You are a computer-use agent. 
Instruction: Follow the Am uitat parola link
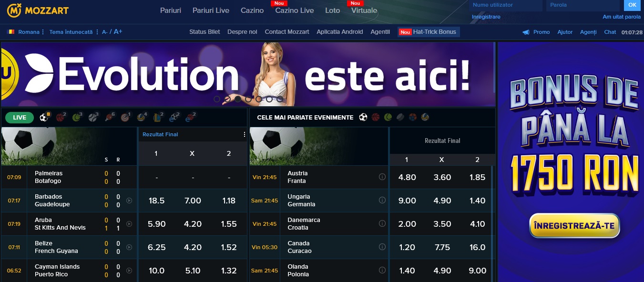click(622, 17)
